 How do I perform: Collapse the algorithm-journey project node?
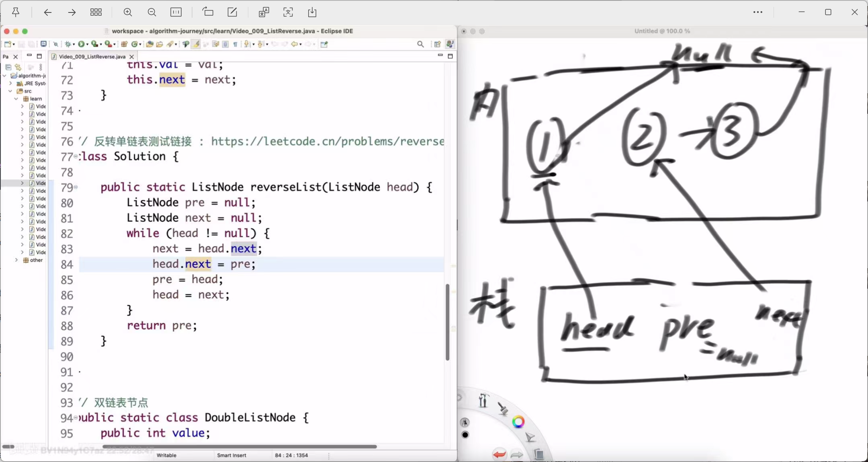[4, 76]
